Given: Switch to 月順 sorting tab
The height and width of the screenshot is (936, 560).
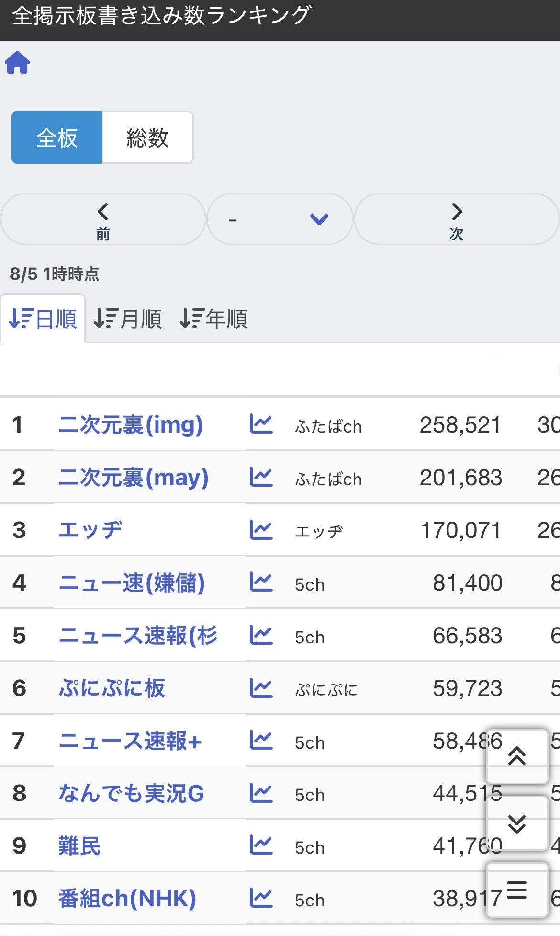Looking at the screenshot, I should click(128, 319).
